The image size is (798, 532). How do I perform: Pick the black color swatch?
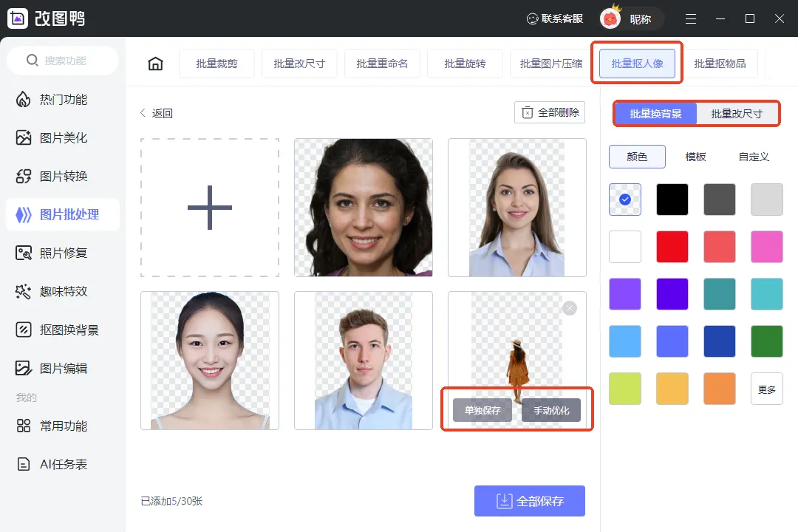click(672, 199)
